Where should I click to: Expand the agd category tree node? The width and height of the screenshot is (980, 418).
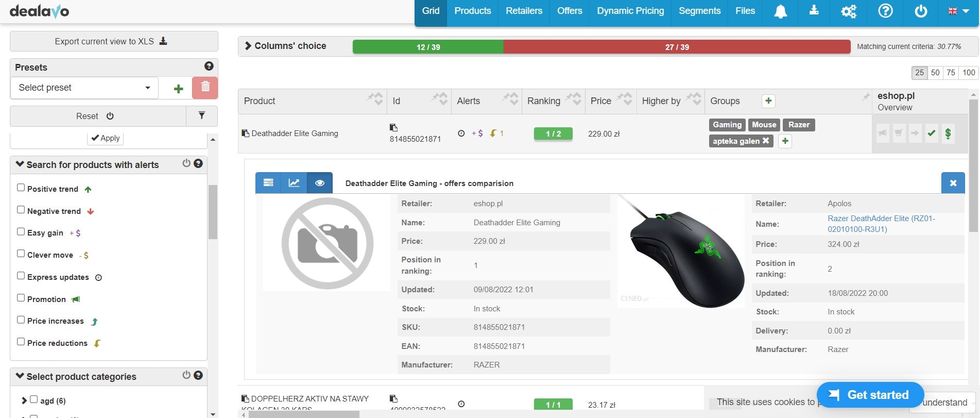point(24,400)
